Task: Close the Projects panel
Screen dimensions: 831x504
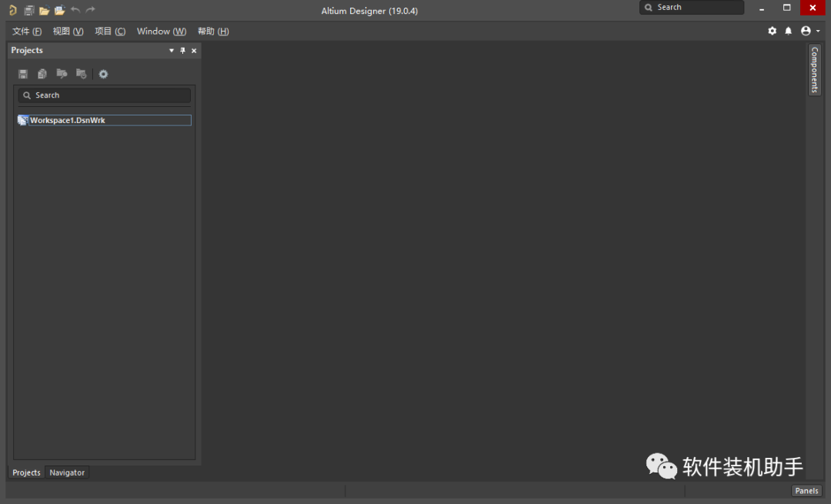Action: [194, 51]
